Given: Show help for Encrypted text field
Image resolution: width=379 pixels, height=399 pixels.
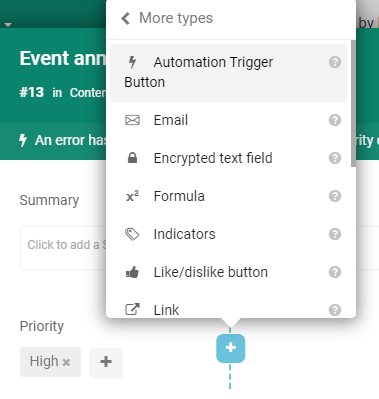Looking at the screenshot, I should 335,158.
